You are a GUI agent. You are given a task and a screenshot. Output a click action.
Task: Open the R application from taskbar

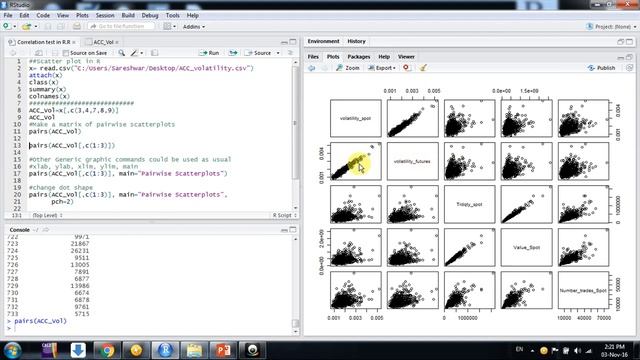[165, 350]
